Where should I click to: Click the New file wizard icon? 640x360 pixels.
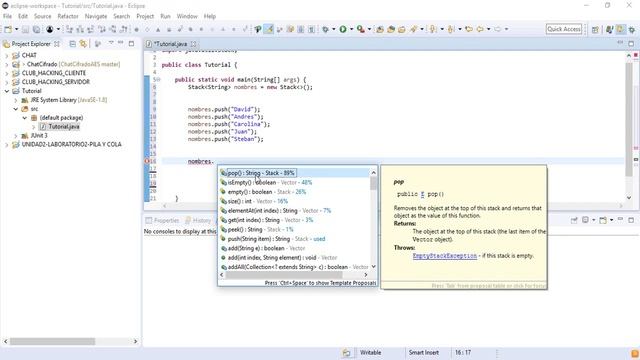pos(8,29)
